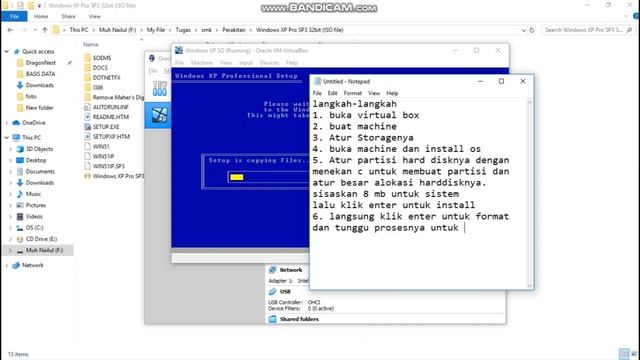Expand the OS (C:) drive node
640x360 pixels.
click(11, 228)
